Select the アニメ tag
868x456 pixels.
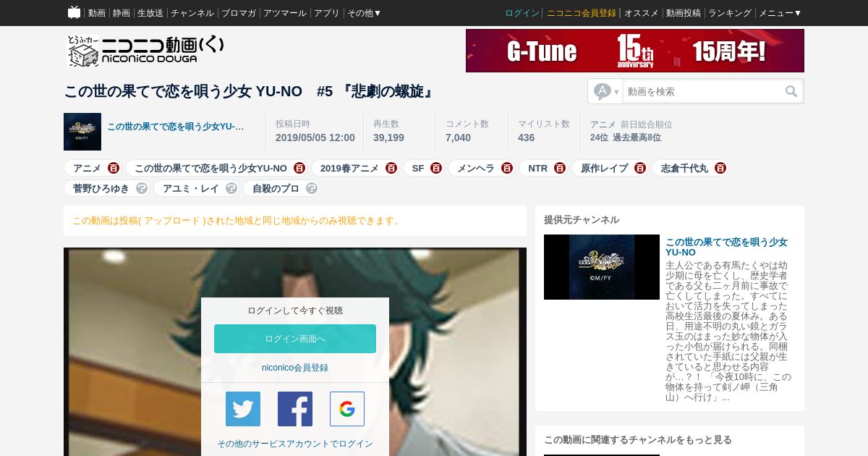87,168
